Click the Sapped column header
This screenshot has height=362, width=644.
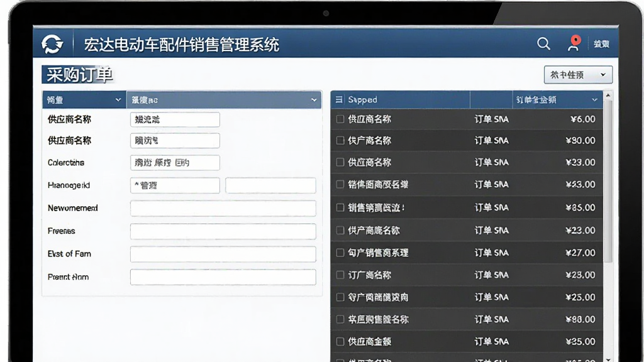point(363,100)
